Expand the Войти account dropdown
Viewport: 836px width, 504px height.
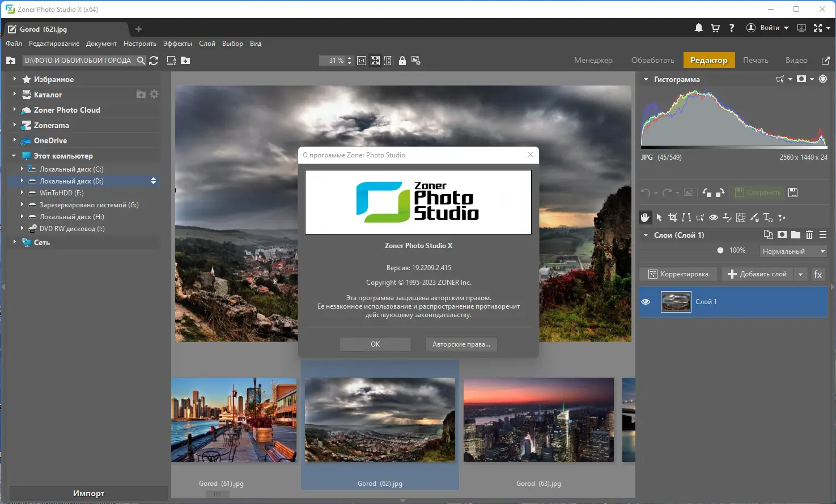pos(786,28)
